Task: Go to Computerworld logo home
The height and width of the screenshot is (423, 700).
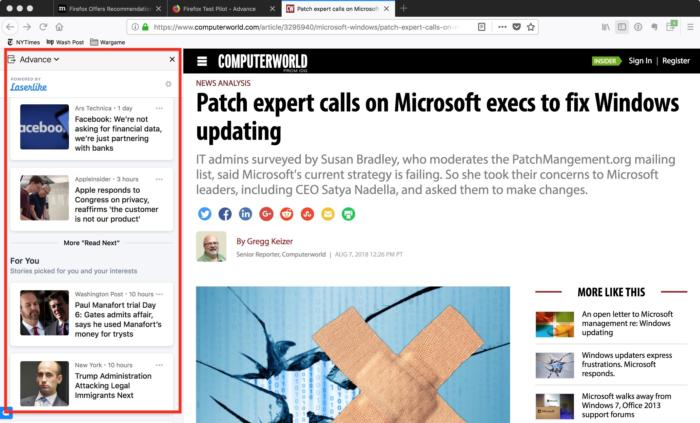Action: [x=262, y=62]
